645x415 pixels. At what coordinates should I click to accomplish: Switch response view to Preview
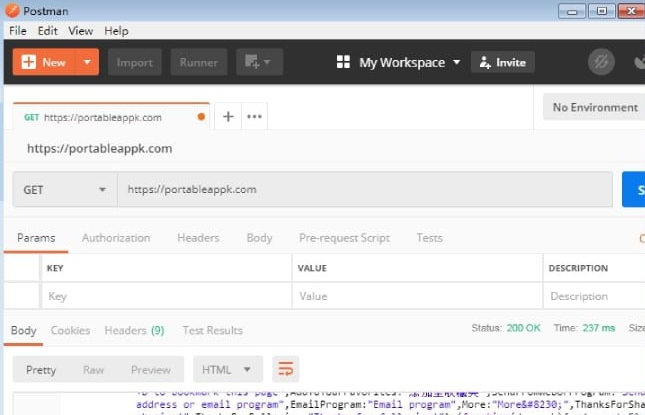151,370
